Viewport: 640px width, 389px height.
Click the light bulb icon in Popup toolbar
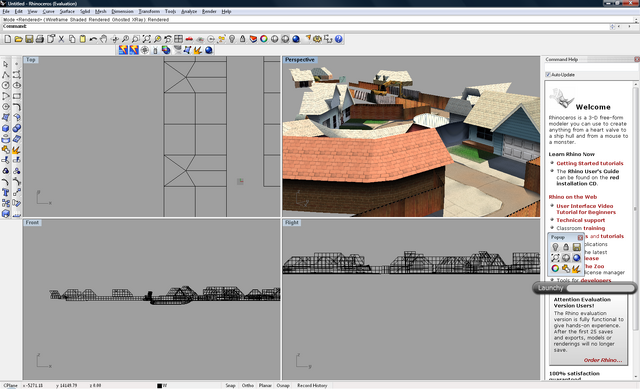point(555,247)
